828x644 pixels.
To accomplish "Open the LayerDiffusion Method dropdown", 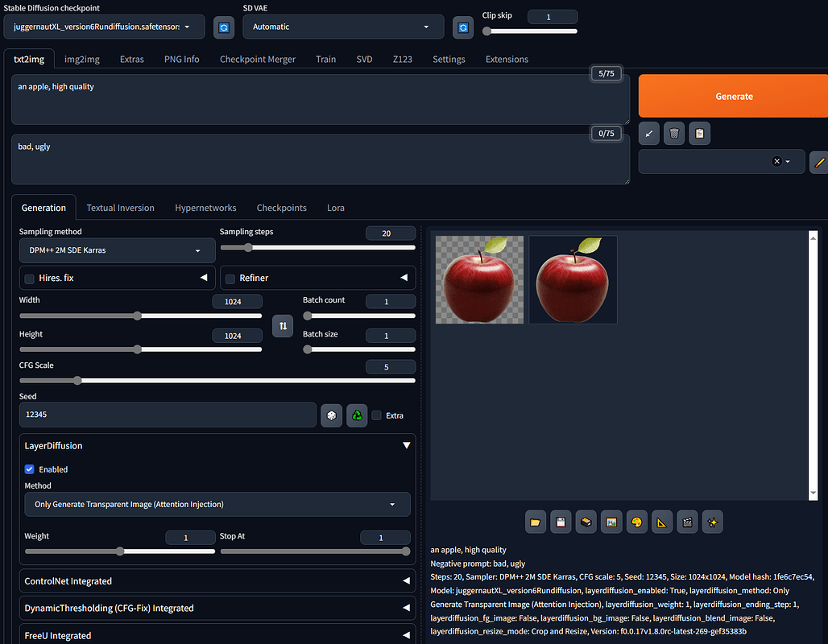I will 217,505.
